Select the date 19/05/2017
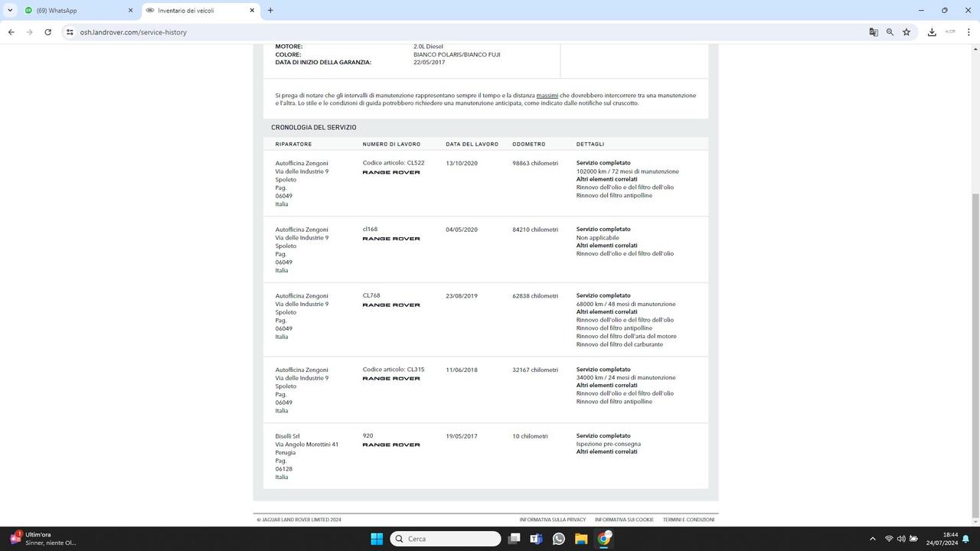 pyautogui.click(x=462, y=436)
